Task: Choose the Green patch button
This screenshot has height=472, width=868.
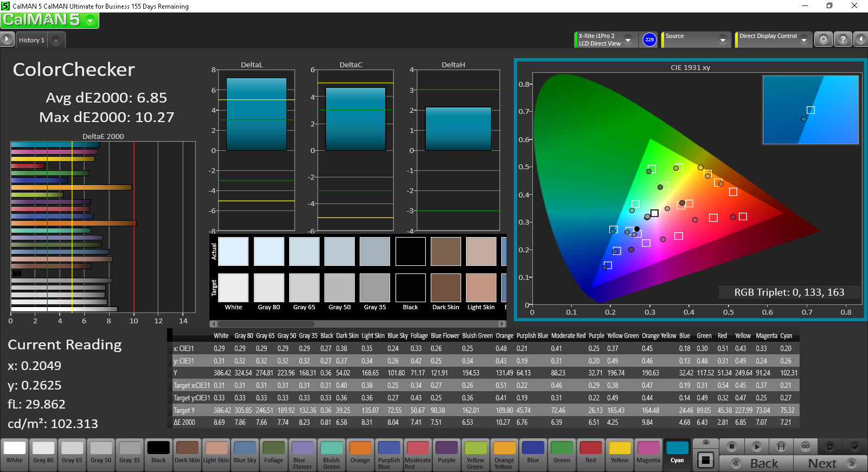Action: click(x=561, y=454)
